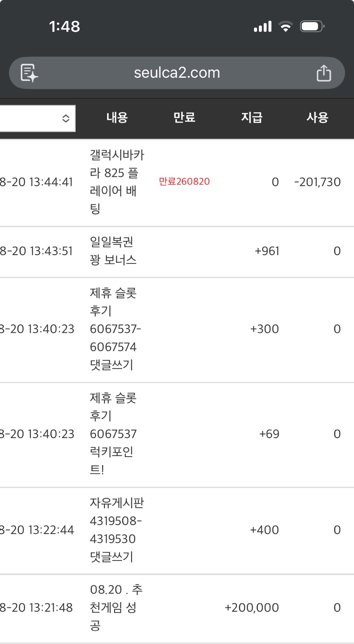Open the filter dropdown selector

coord(38,118)
